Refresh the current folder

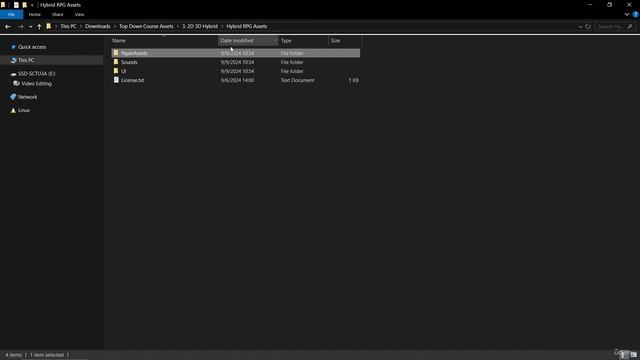click(x=588, y=27)
